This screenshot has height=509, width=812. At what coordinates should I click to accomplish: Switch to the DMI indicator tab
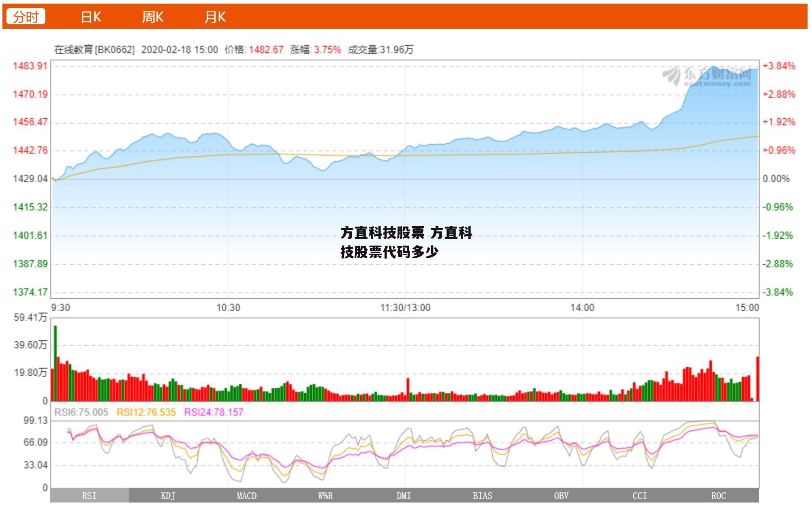(x=404, y=496)
